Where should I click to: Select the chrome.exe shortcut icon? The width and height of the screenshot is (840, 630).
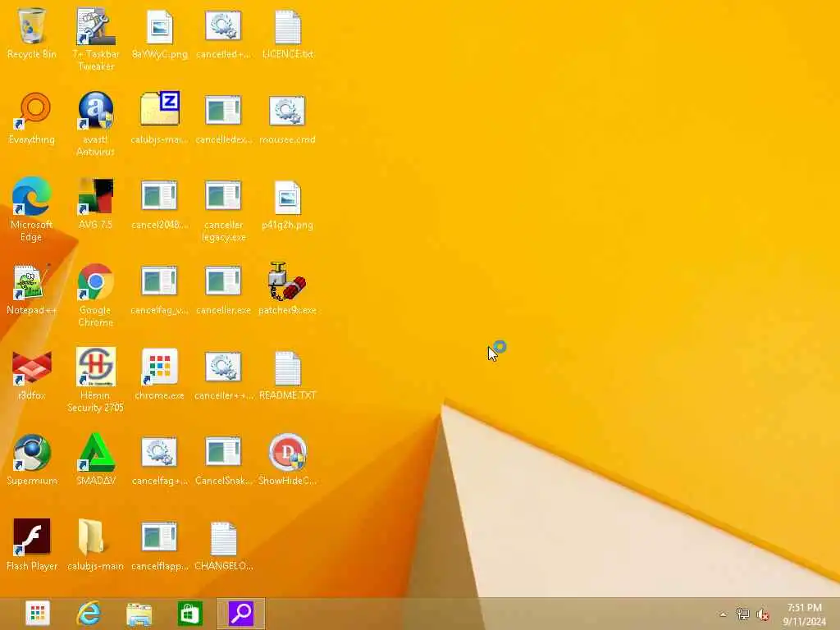(160, 367)
